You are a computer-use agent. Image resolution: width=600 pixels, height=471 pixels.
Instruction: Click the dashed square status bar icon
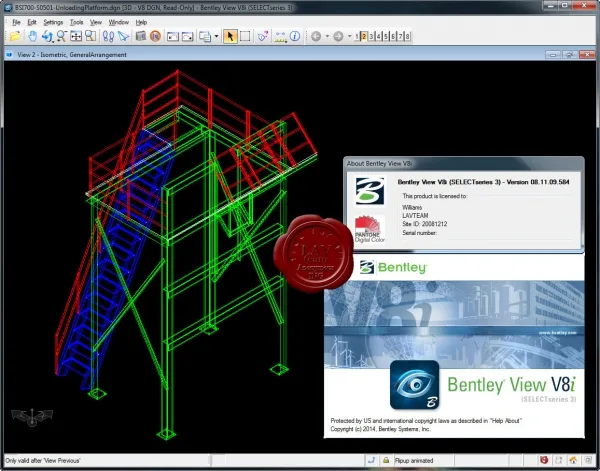click(558, 460)
